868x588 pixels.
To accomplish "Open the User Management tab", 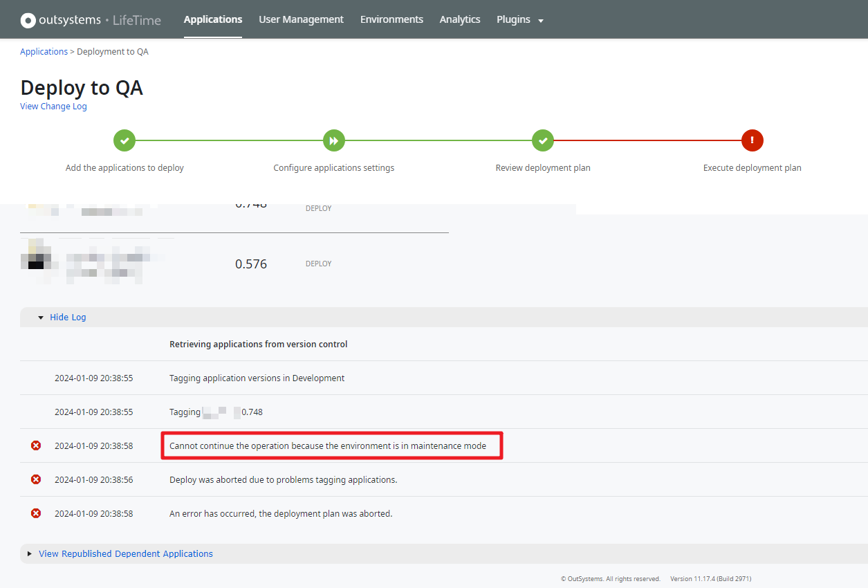I will pos(301,19).
